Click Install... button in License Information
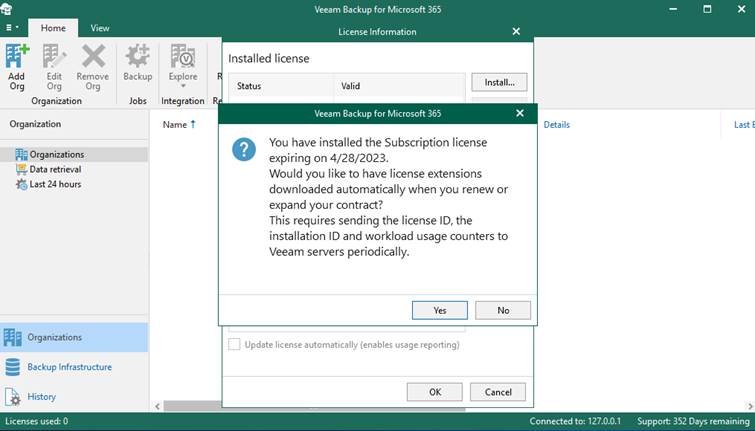 499,82
